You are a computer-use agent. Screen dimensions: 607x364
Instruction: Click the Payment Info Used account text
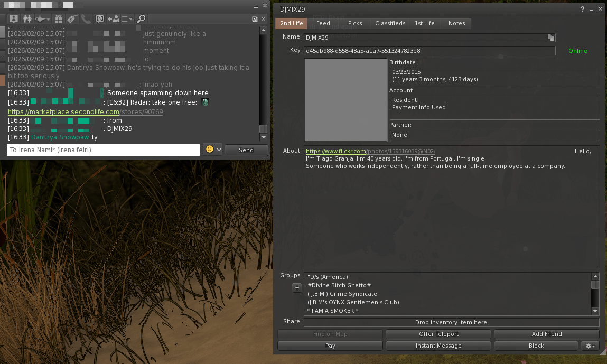[418, 107]
